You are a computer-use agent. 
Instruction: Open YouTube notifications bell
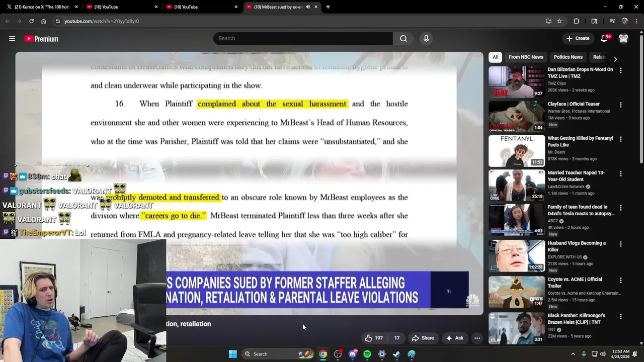click(x=604, y=39)
